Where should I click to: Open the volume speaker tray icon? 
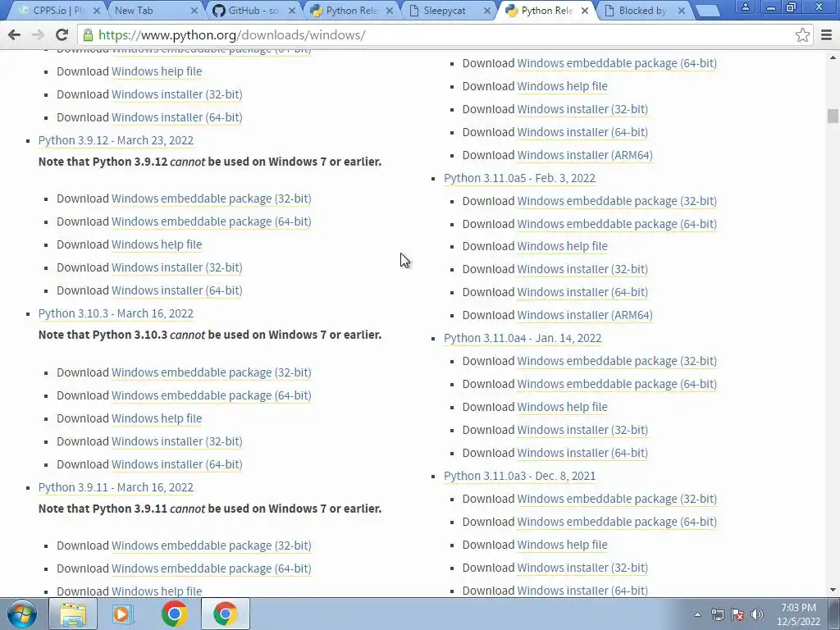[x=757, y=614]
